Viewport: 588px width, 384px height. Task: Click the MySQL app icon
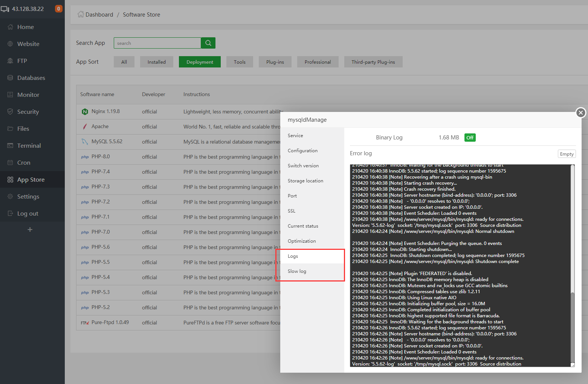85,142
